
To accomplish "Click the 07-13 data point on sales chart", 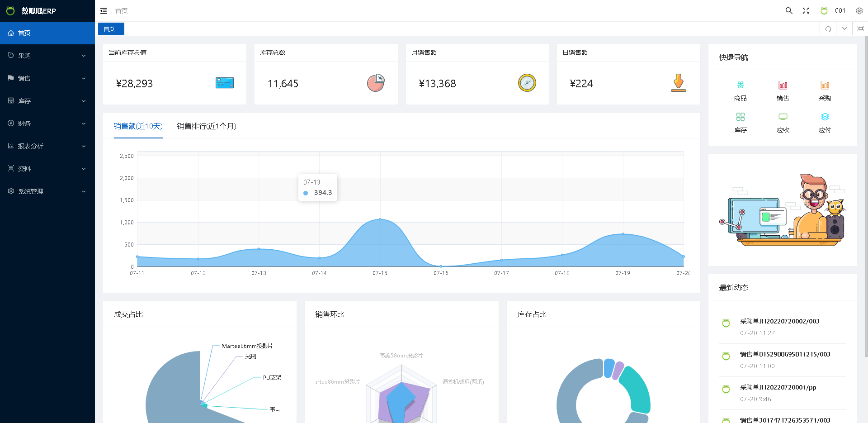I will [259, 249].
